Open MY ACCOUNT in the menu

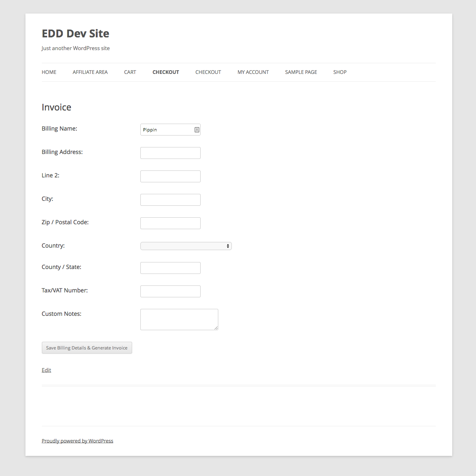coord(253,72)
